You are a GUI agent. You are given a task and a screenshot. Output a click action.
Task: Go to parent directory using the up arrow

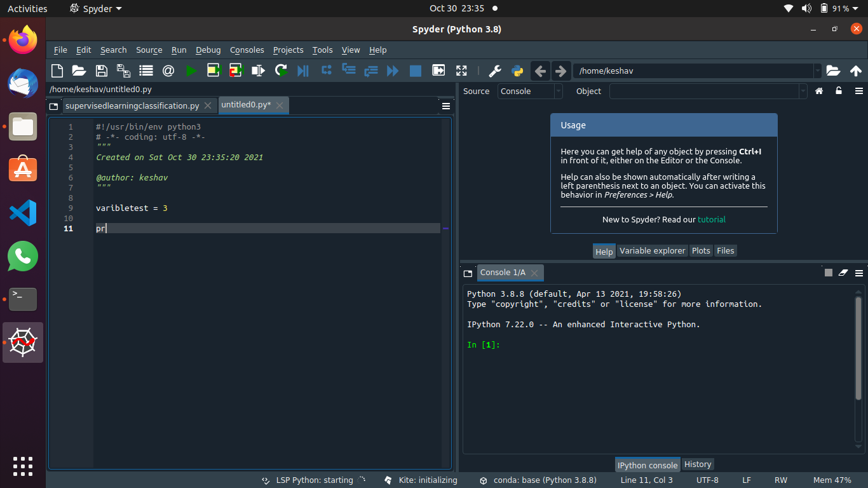click(855, 71)
